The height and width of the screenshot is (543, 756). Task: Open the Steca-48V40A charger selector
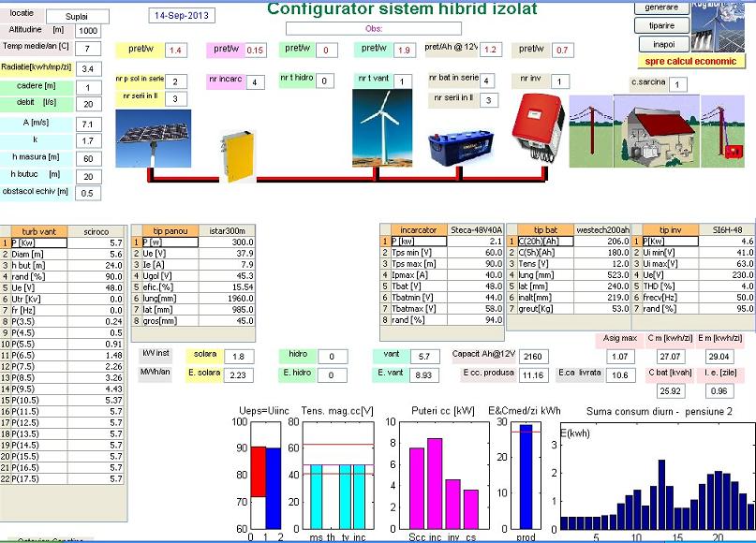pos(477,230)
